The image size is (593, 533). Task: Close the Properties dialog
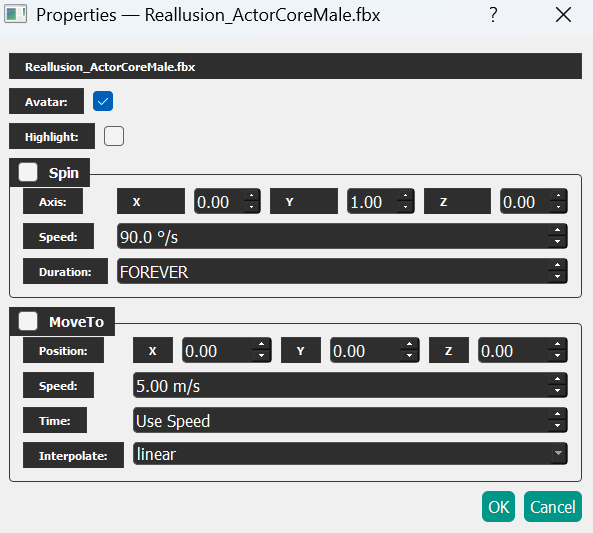(x=564, y=15)
